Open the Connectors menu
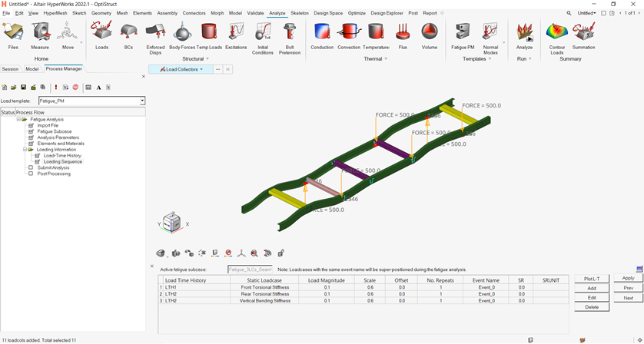The height and width of the screenshot is (344, 644). pos(194,13)
